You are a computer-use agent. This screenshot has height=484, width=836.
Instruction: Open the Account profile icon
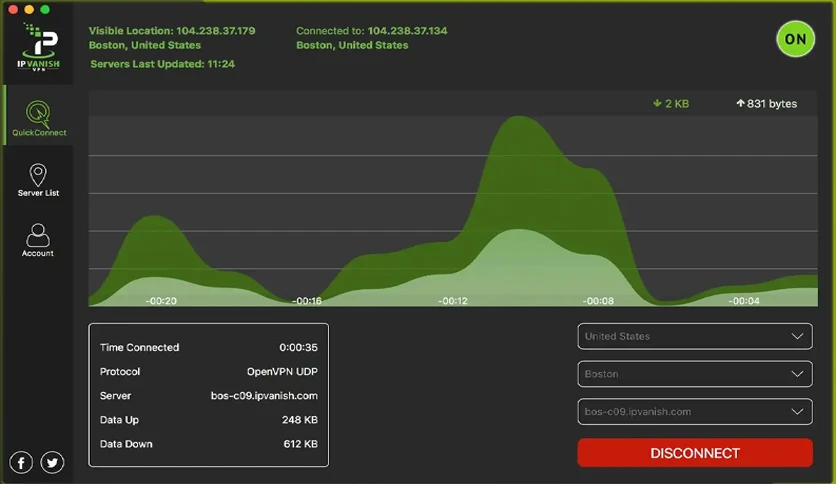(x=38, y=235)
